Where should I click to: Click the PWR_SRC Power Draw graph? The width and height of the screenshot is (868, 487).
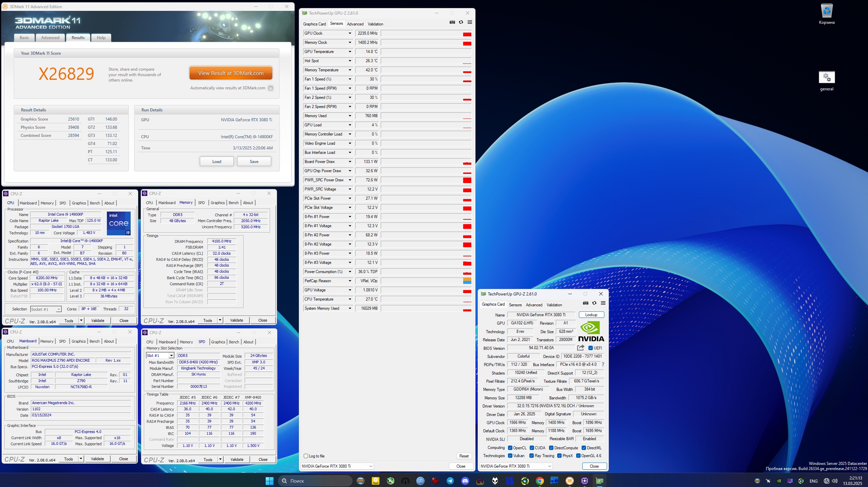426,180
